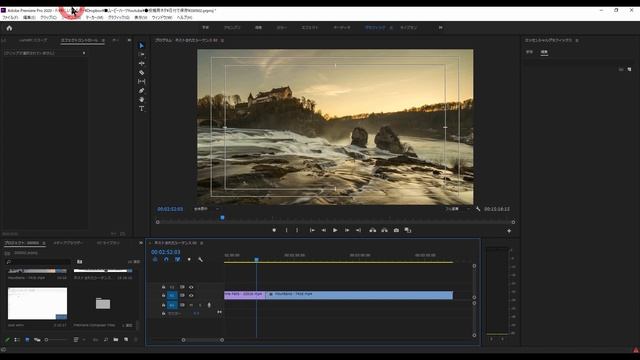Screen dimensions: 640x360
Task: Solo the A1 audio track
Action: pyautogui.click(x=200, y=305)
